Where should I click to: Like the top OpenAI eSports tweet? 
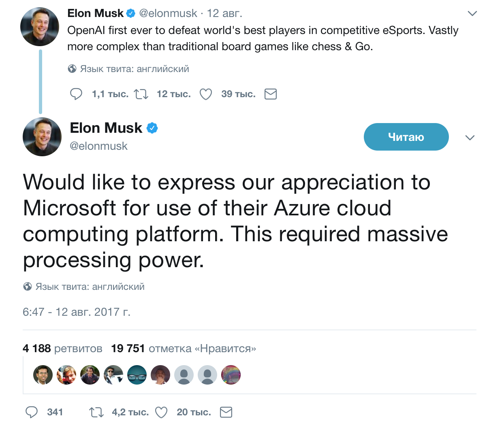pyautogui.click(x=206, y=94)
